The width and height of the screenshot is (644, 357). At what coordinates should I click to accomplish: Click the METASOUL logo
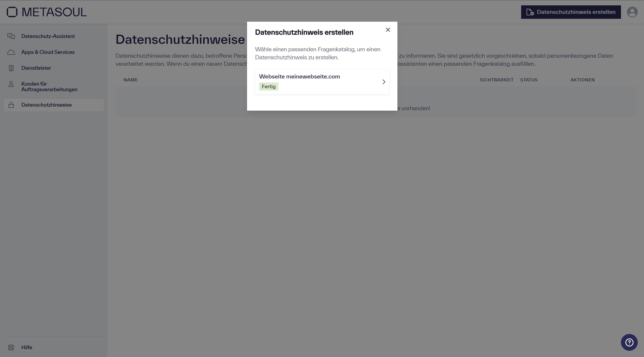coord(46,12)
